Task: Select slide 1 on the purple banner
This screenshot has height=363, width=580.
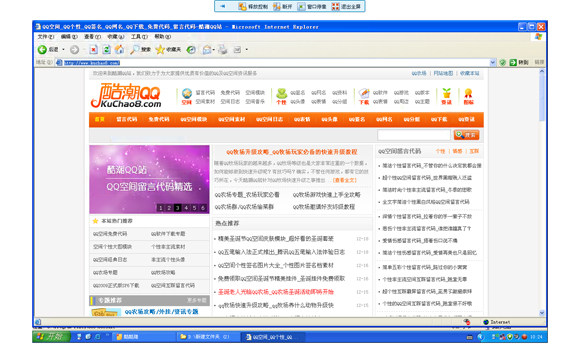Action: click(161, 208)
